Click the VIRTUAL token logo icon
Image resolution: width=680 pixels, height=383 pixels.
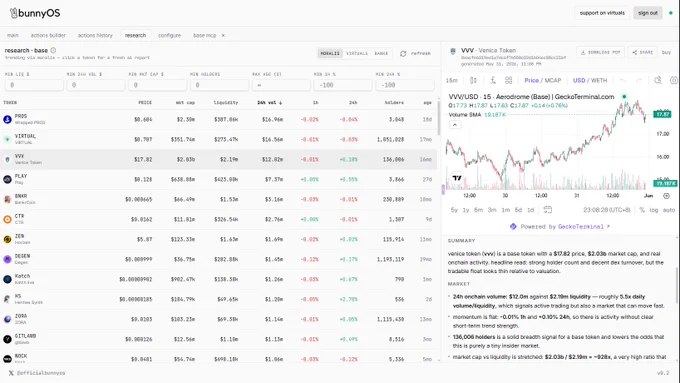click(7, 139)
